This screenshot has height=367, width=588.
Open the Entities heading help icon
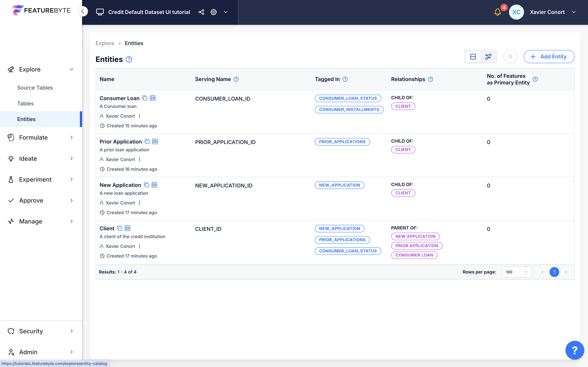(129, 59)
